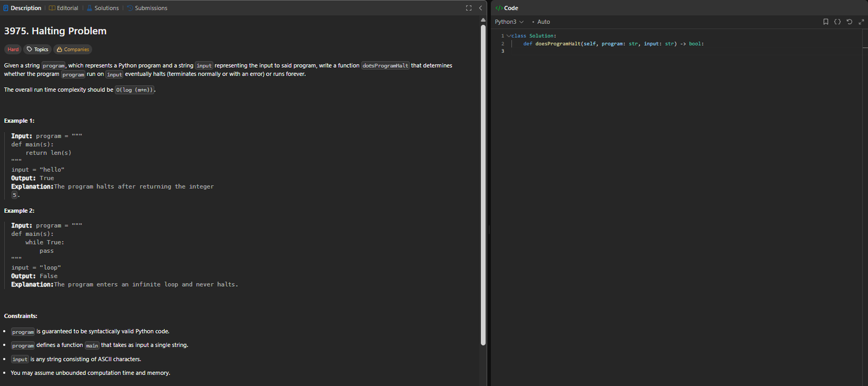Click the "Example 1:" heading
The width and height of the screenshot is (868, 386).
click(x=19, y=121)
